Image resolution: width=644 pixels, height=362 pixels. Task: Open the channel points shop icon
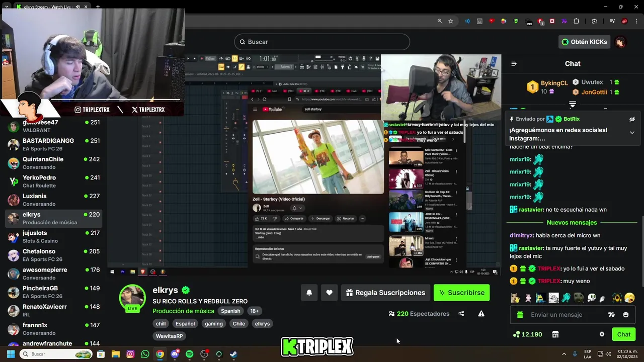[555, 334]
